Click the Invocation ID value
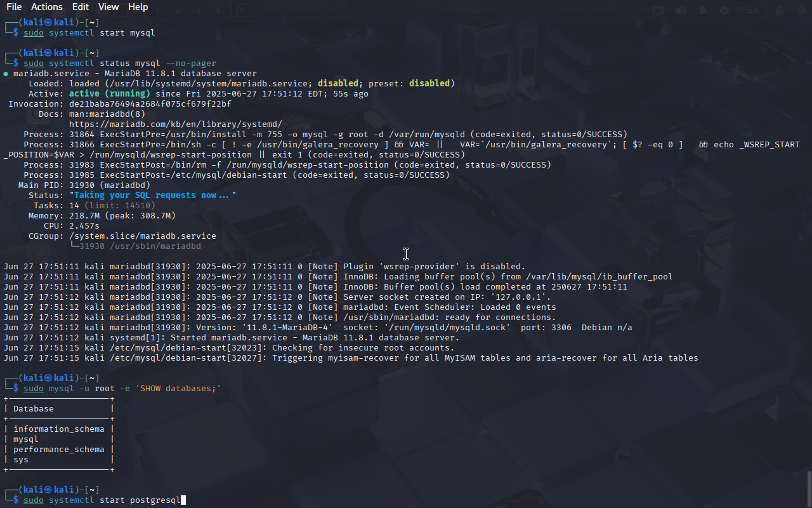The width and height of the screenshot is (812, 508). pyautogui.click(x=150, y=104)
